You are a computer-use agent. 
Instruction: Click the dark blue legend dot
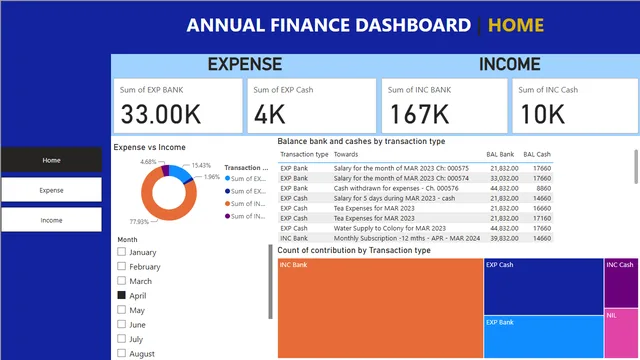click(x=227, y=191)
